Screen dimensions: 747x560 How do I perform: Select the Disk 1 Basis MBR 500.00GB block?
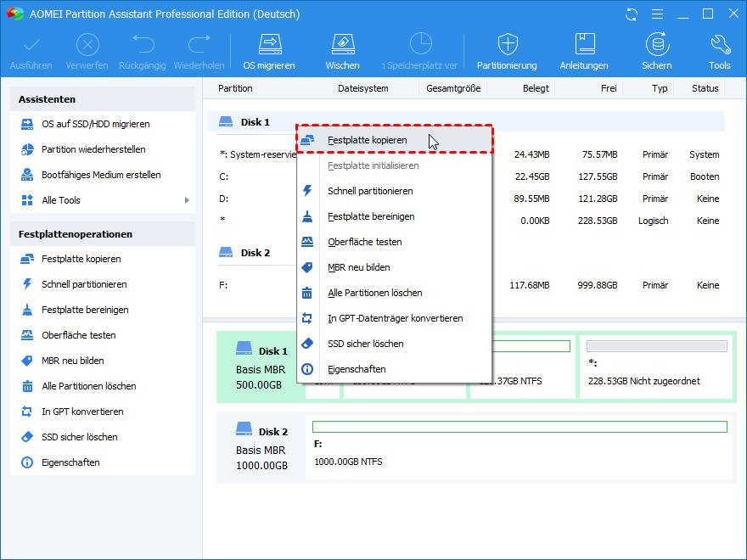(x=261, y=367)
